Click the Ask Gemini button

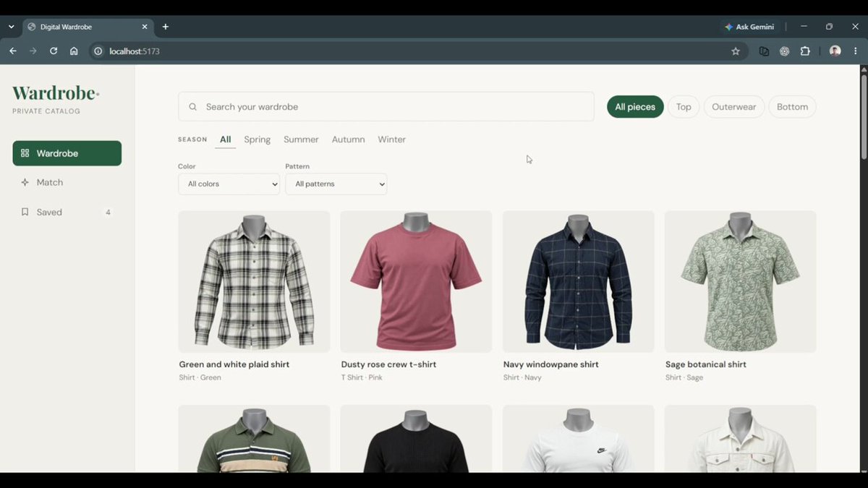click(x=749, y=27)
